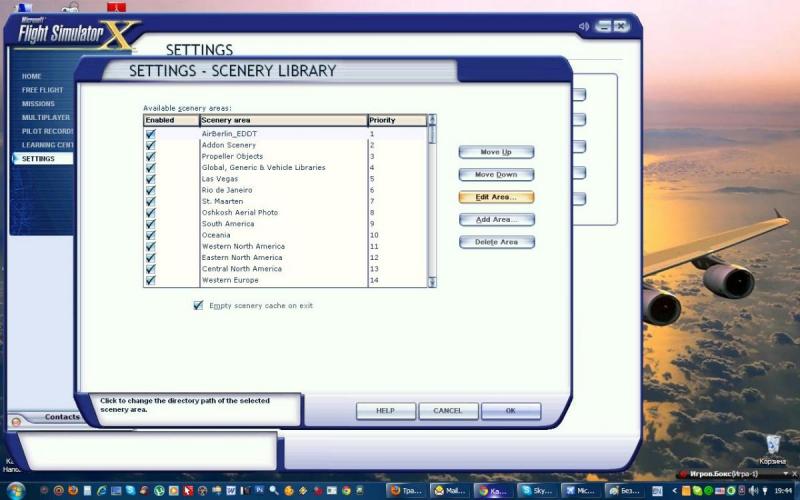Toggle the Rio de Janeiro checkbox
800x500 pixels.
(x=151, y=190)
